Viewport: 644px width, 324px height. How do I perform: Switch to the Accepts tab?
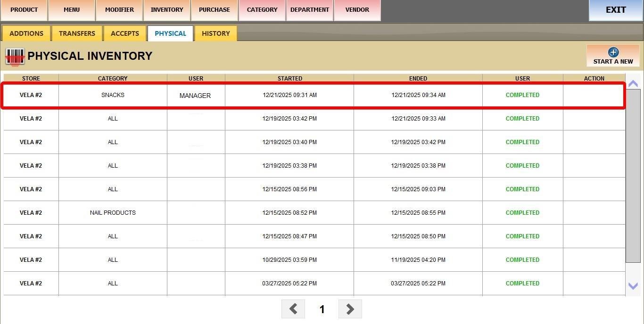coord(125,33)
